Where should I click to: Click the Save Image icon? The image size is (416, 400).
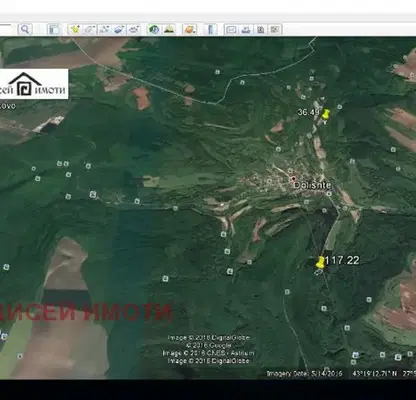click(260, 29)
